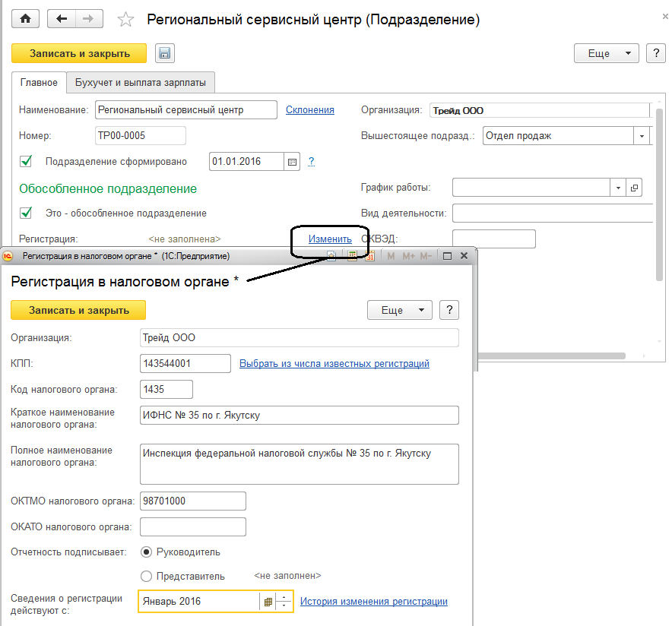Open the calendar icon in registration window title bar
This screenshot has width=672, height=626.
[370, 256]
